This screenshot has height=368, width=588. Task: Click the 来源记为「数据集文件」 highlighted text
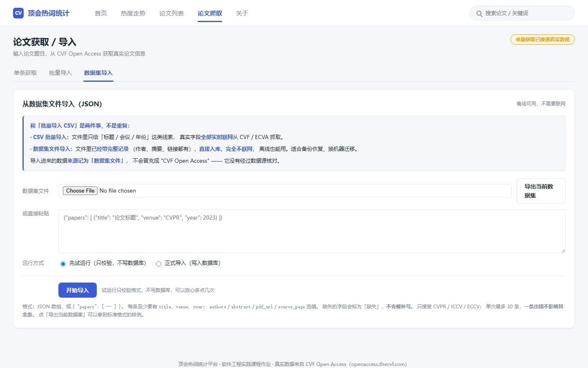(x=97, y=161)
